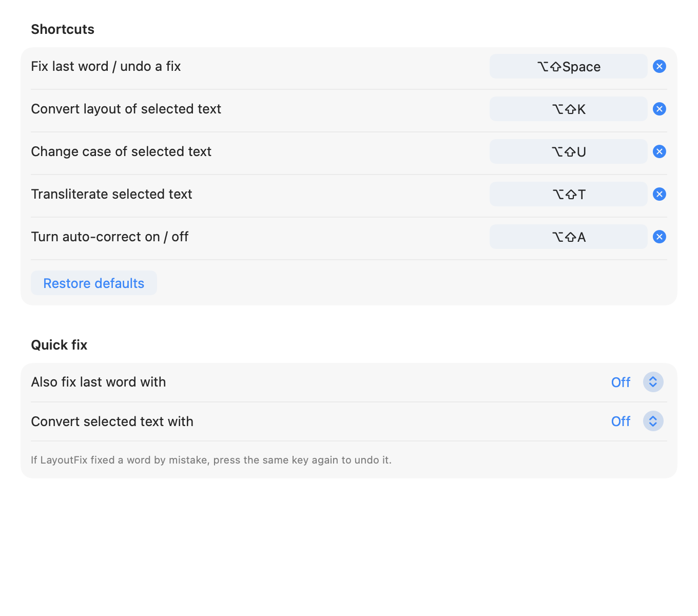Edit the ⌥⇧T shortcut field
Viewport: 698px width, 616px height.
tap(568, 194)
